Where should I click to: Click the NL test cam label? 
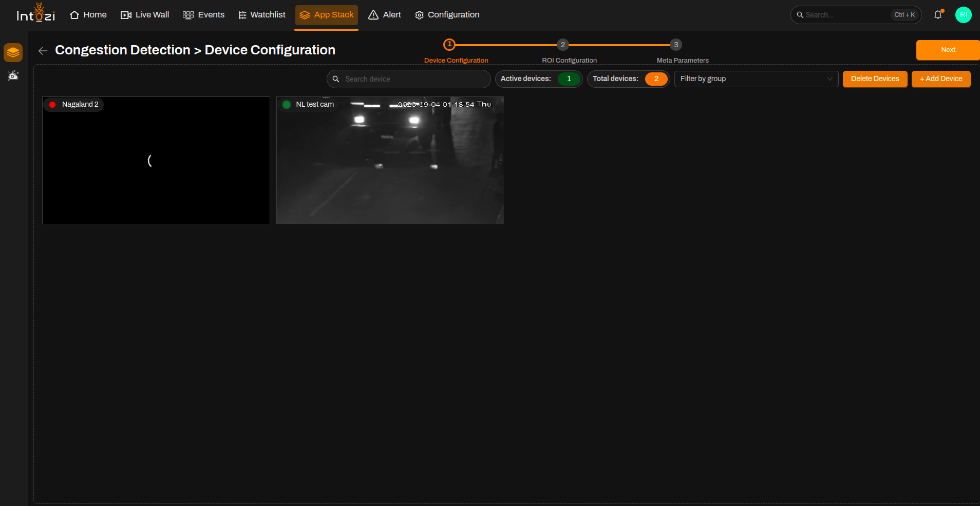click(315, 104)
